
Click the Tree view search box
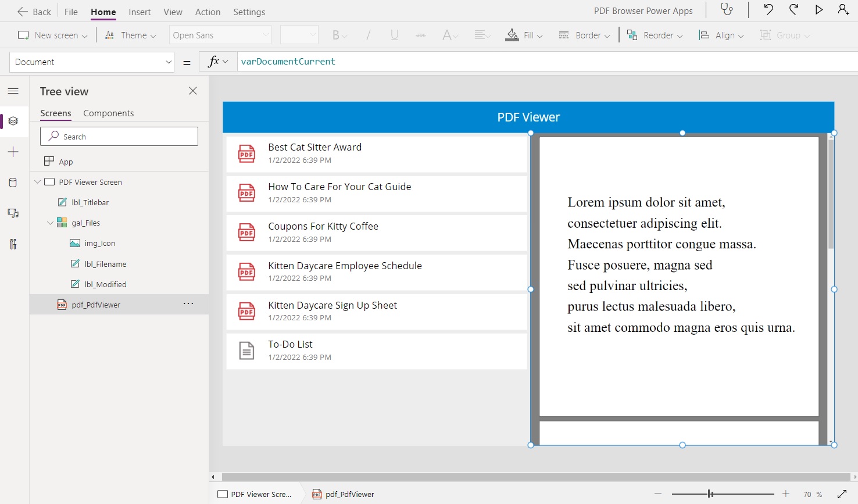point(119,136)
